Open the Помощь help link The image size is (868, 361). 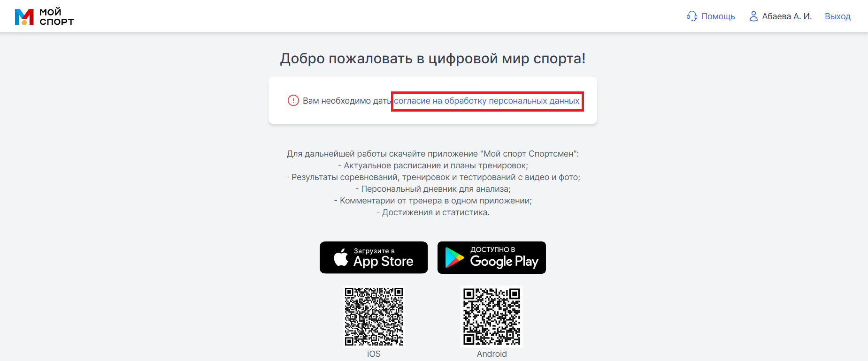pos(718,16)
